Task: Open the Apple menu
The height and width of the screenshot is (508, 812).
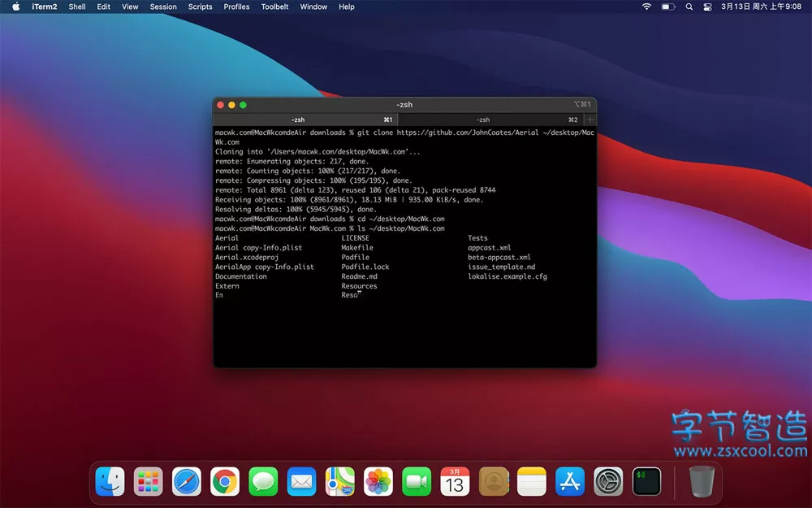Action: [15, 7]
